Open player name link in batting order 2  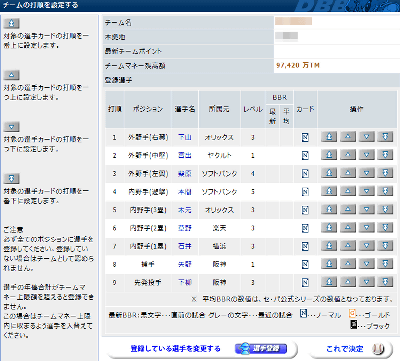[185, 155]
